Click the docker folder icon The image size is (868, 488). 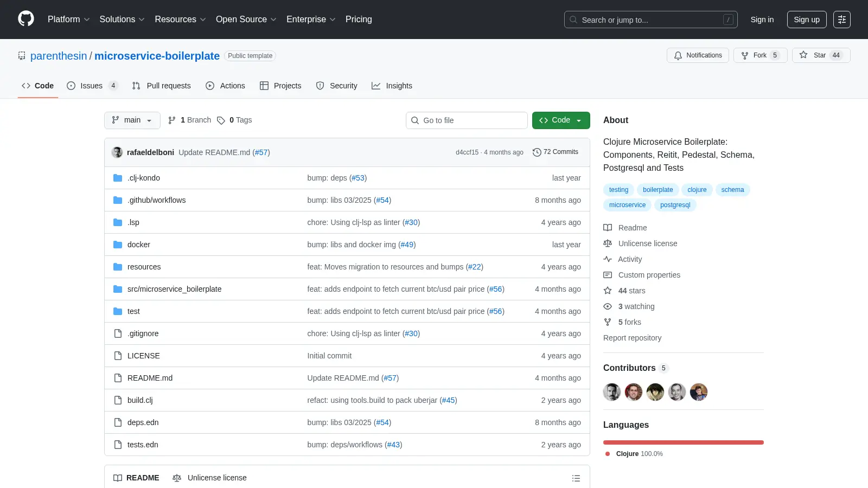pos(118,245)
